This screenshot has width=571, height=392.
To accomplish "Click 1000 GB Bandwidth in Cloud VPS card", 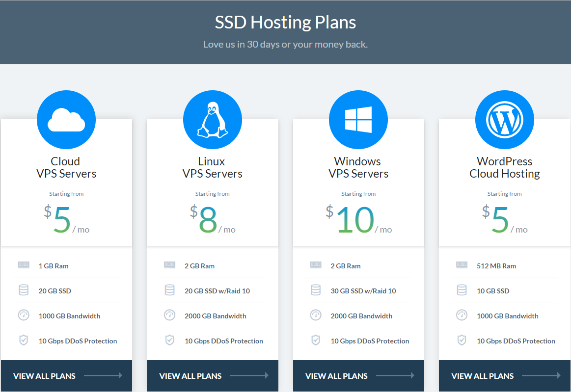I will (x=69, y=316).
